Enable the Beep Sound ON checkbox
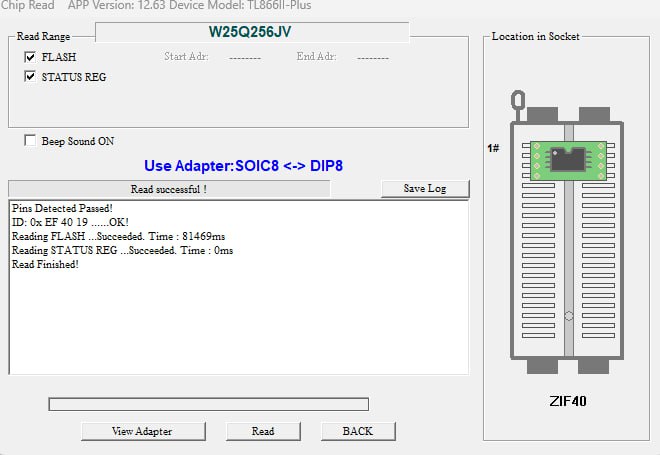 tap(30, 141)
